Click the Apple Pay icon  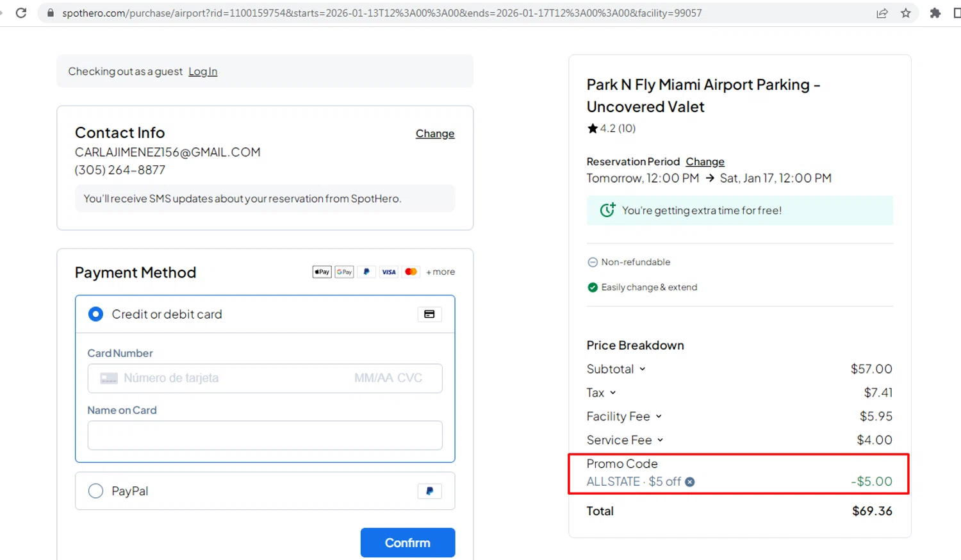click(322, 272)
